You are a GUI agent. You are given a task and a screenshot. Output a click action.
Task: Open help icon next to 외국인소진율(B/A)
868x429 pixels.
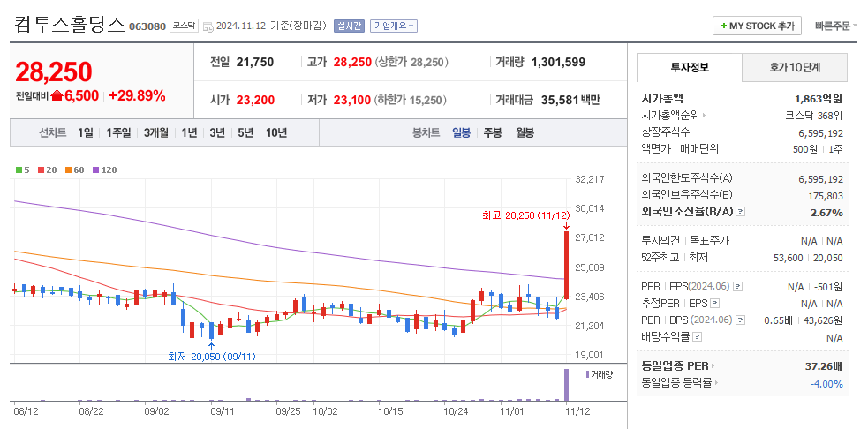[x=741, y=212]
